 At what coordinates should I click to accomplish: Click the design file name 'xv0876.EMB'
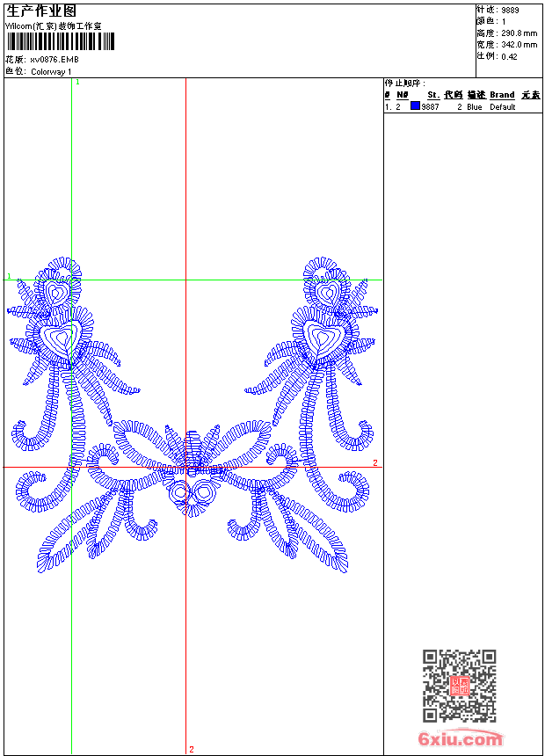point(54,60)
